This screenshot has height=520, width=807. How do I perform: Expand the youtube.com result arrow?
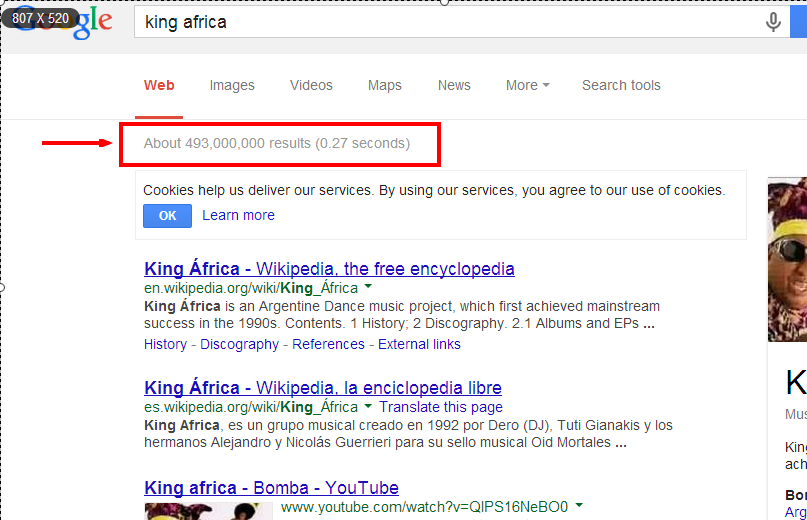click(579, 506)
